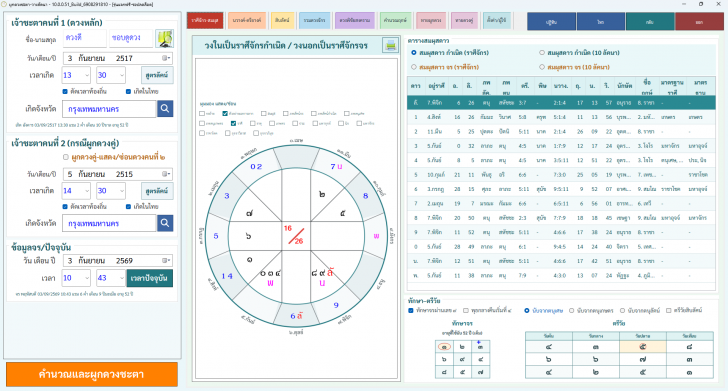Screen dimensions: 728x391
Task: Open the red ราศีจักร-สมผุส tab
Action: 205,20
